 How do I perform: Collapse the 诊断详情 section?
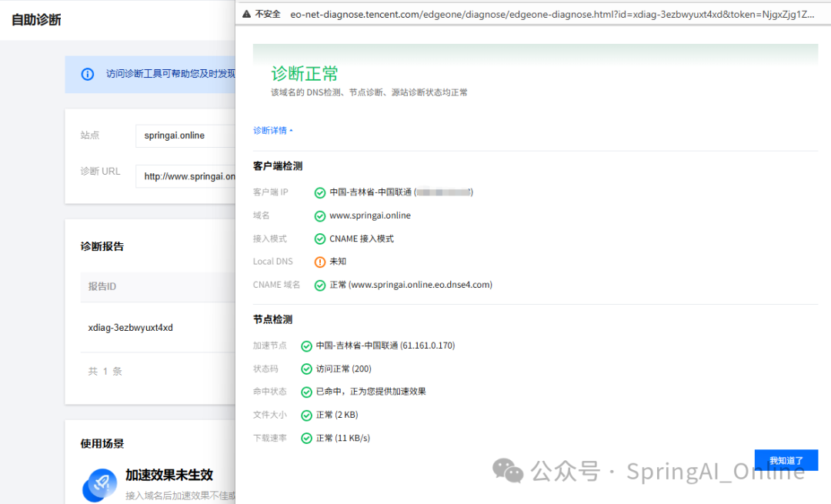pyautogui.click(x=272, y=130)
